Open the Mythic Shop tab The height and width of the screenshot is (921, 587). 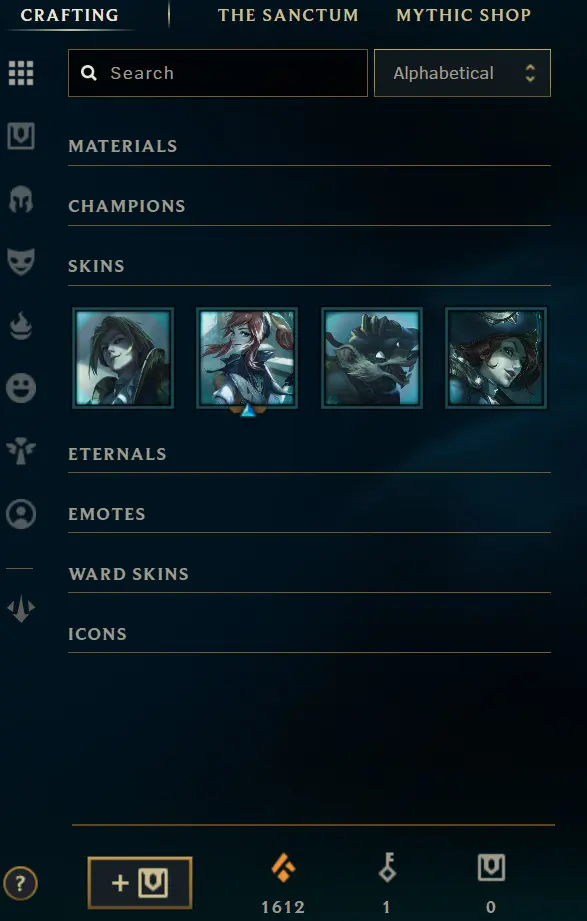tap(464, 15)
